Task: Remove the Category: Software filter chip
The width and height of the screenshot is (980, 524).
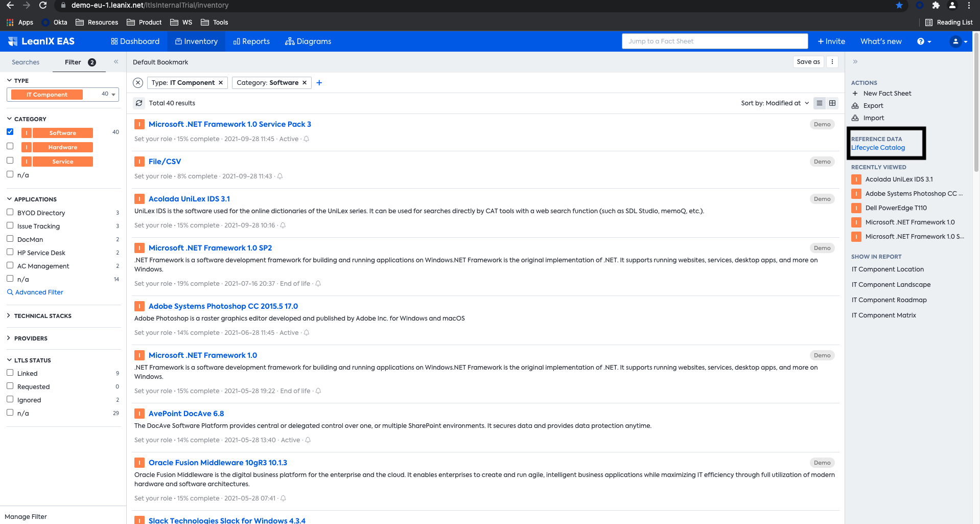Action: [x=305, y=83]
